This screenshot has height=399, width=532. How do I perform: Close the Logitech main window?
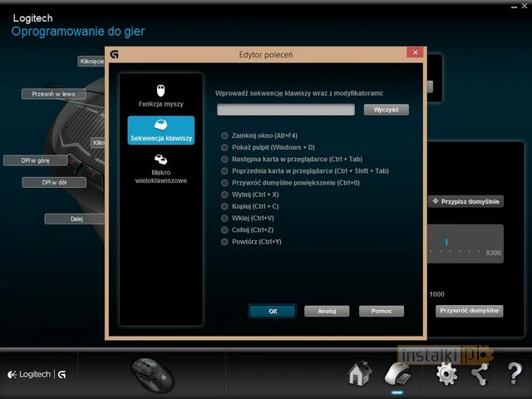(x=525, y=6)
